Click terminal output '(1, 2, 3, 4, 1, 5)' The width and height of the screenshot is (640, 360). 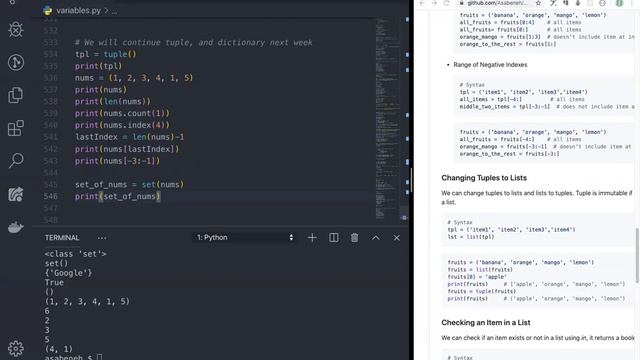click(87, 301)
